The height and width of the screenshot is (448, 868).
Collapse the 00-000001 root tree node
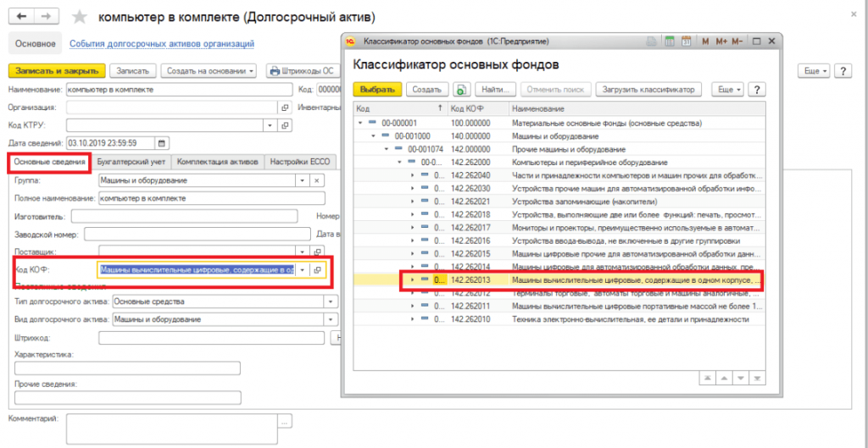pyautogui.click(x=360, y=123)
